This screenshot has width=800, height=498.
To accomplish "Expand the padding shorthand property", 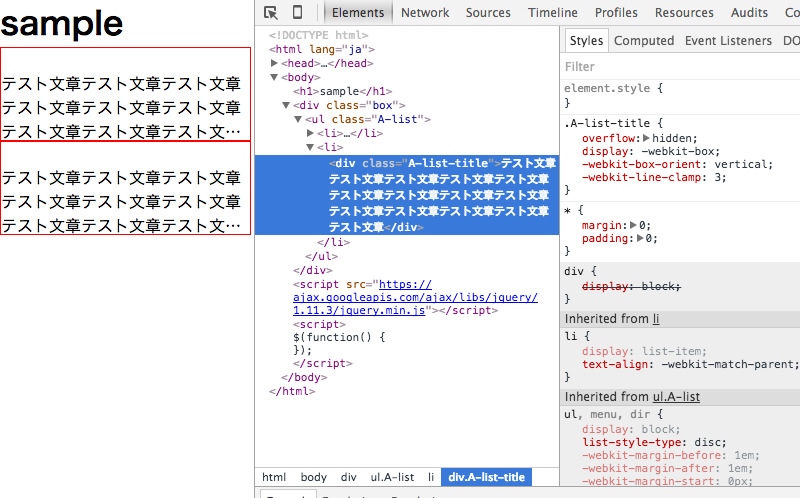I will point(640,239).
